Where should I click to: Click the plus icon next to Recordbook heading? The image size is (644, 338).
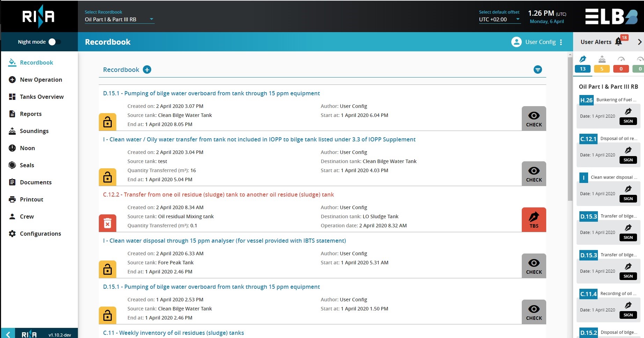coord(147,70)
